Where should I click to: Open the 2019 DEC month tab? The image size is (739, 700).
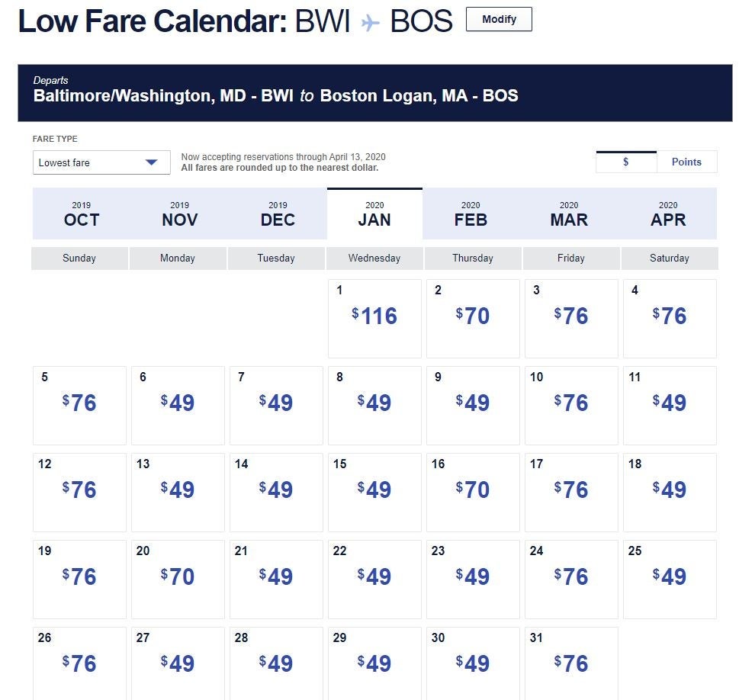(x=278, y=214)
